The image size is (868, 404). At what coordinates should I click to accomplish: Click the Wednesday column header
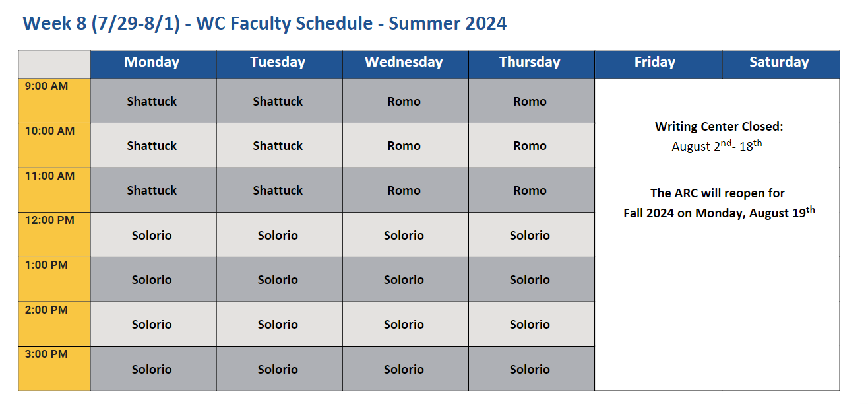(404, 63)
